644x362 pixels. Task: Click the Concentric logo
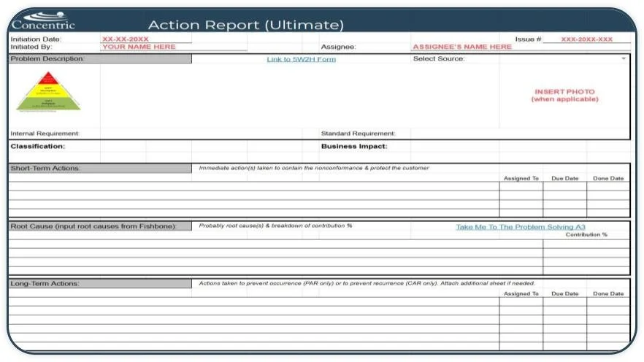pos(44,21)
